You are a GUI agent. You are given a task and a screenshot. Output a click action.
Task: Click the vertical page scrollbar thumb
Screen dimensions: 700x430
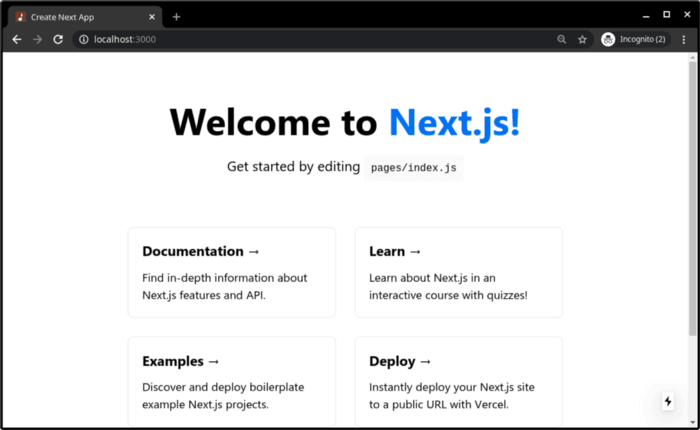tap(692, 199)
